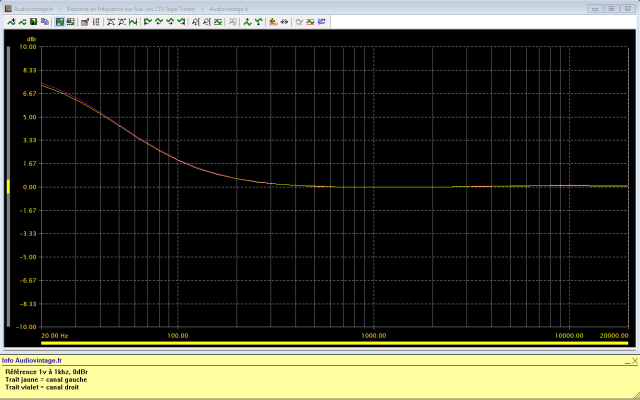Click the '-10.00' bottom Y-axis value

coord(27,327)
